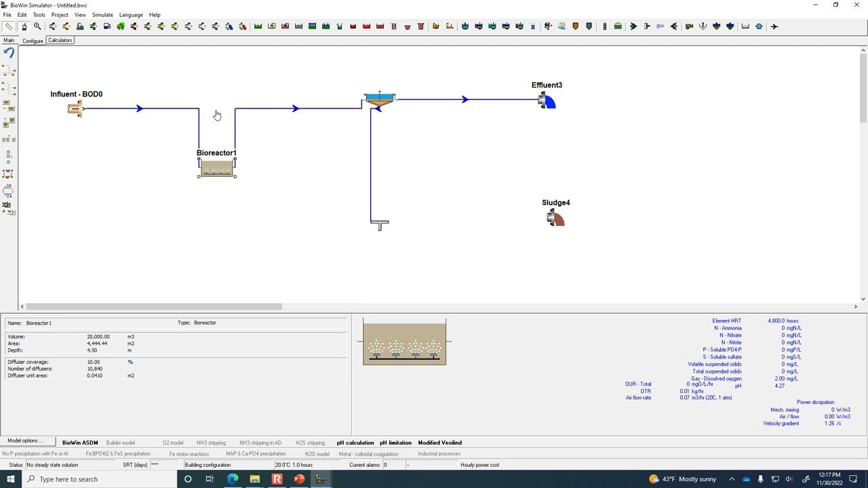Open the Simulate menu
Screen dimensions: 868x488
click(x=102, y=15)
